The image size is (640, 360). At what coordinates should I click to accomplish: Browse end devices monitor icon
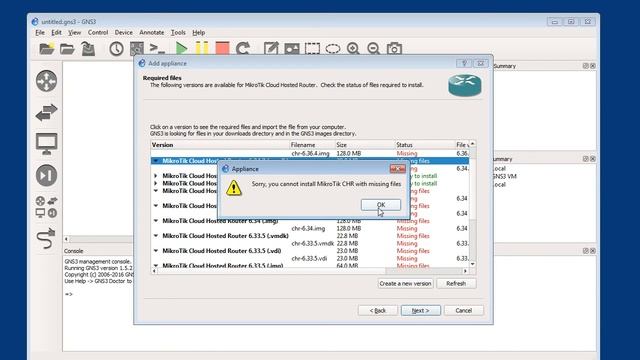point(46,144)
